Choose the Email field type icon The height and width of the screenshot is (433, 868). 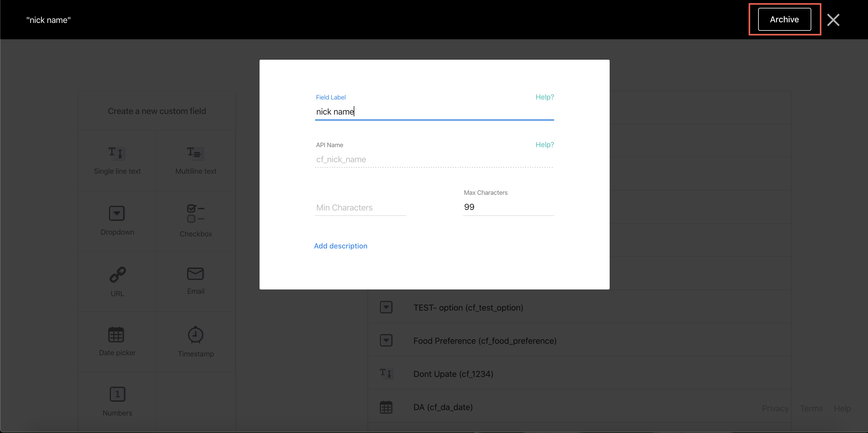(196, 274)
